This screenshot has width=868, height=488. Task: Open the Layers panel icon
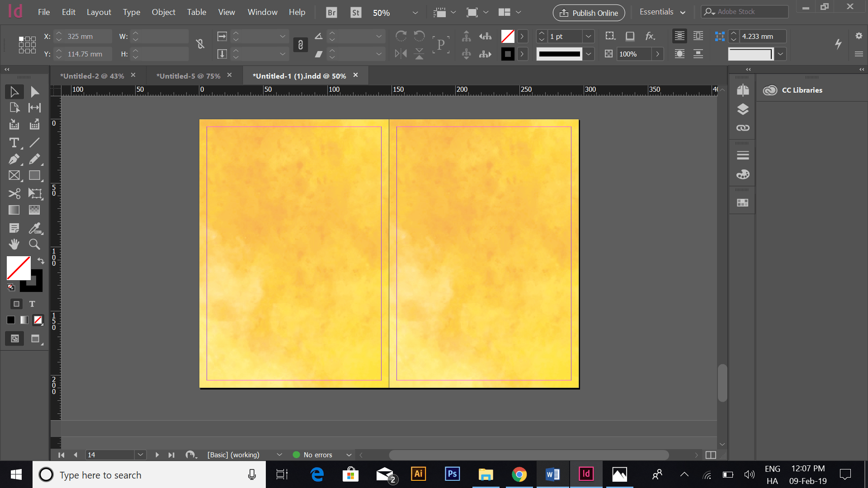(x=743, y=109)
